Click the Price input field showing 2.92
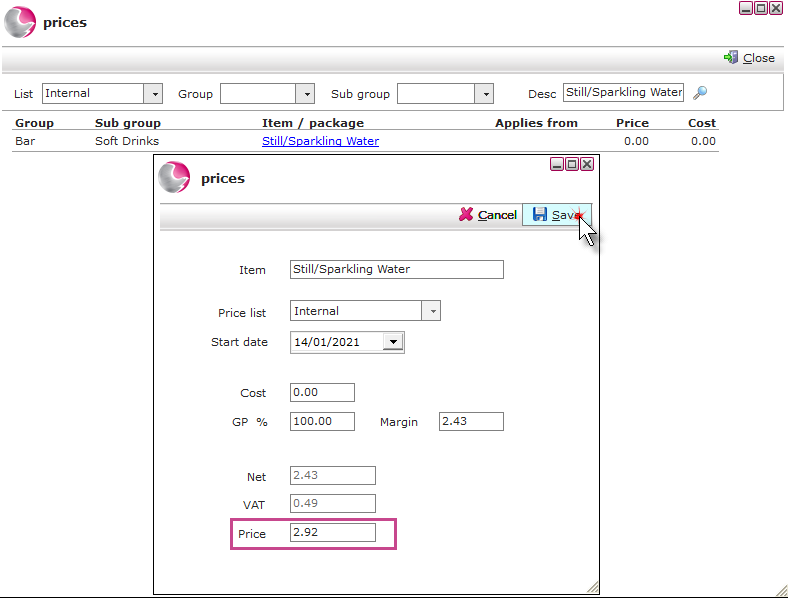The image size is (788, 598). (x=333, y=533)
